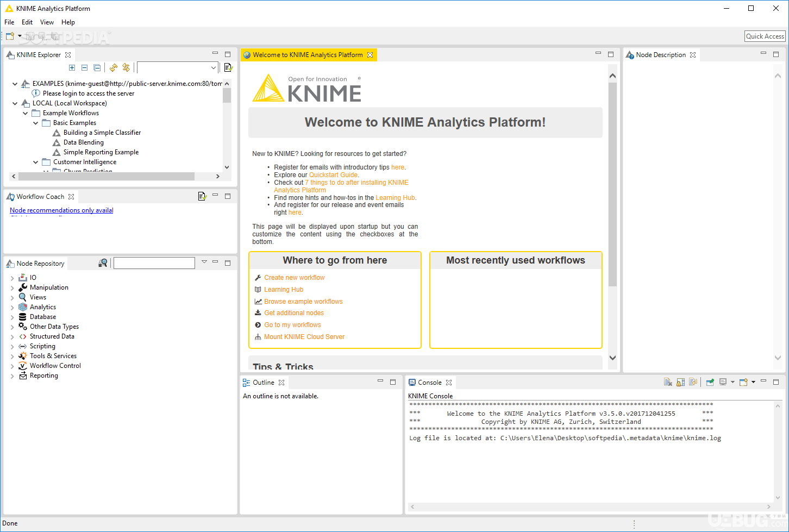The height and width of the screenshot is (532, 789).
Task: Select the Database category icon
Action: point(23,317)
